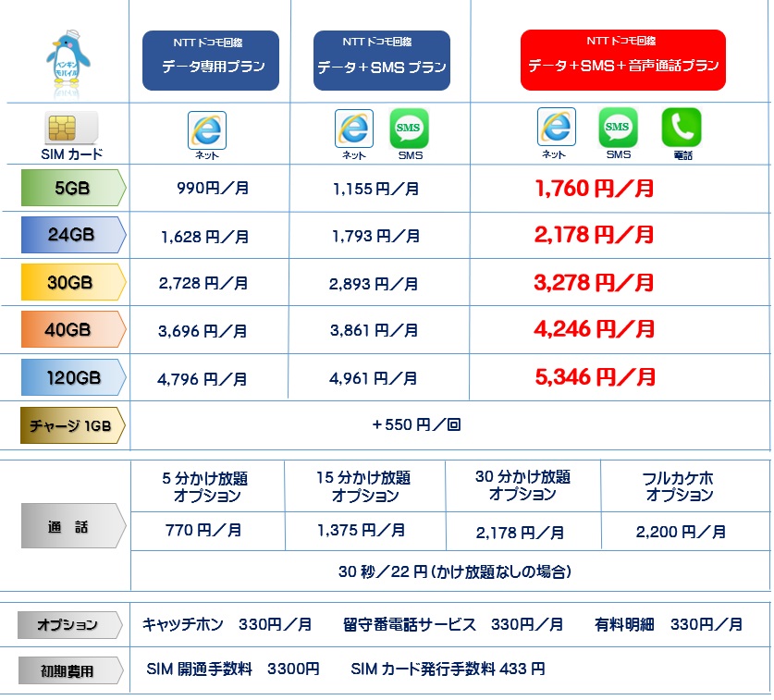Select the 2,200円/月 call option price
774x700 pixels.
point(681,532)
